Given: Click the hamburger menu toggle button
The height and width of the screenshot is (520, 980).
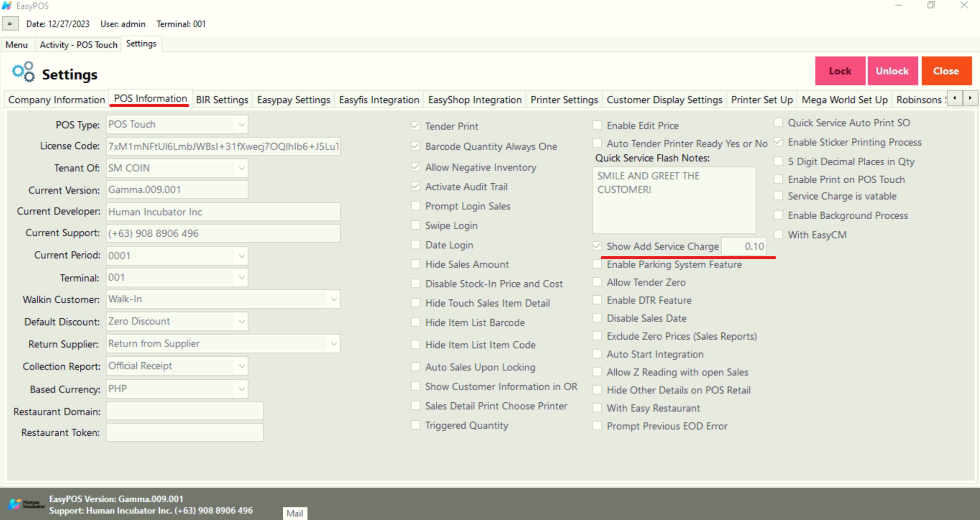Looking at the screenshot, I should [x=10, y=24].
